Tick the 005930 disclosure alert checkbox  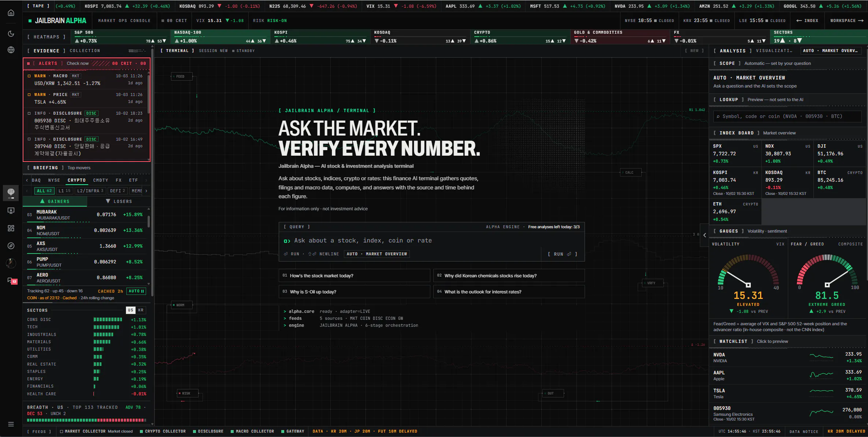pos(29,114)
